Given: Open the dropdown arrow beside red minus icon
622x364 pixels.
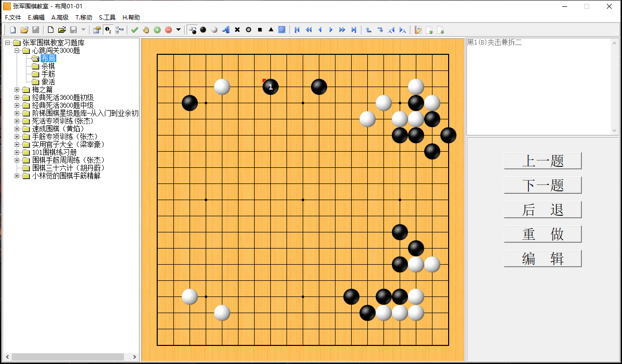Looking at the screenshot, I should (178, 30).
